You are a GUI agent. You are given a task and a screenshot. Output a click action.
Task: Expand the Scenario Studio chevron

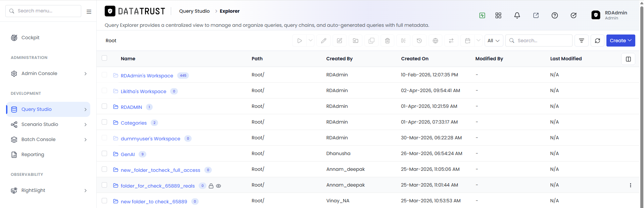(x=86, y=125)
